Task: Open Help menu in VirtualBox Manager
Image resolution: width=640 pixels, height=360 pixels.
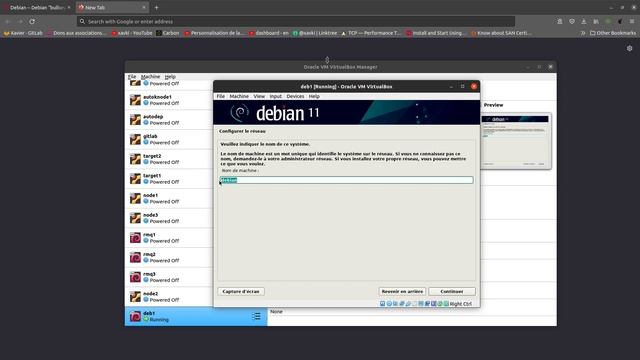Action: click(x=170, y=77)
